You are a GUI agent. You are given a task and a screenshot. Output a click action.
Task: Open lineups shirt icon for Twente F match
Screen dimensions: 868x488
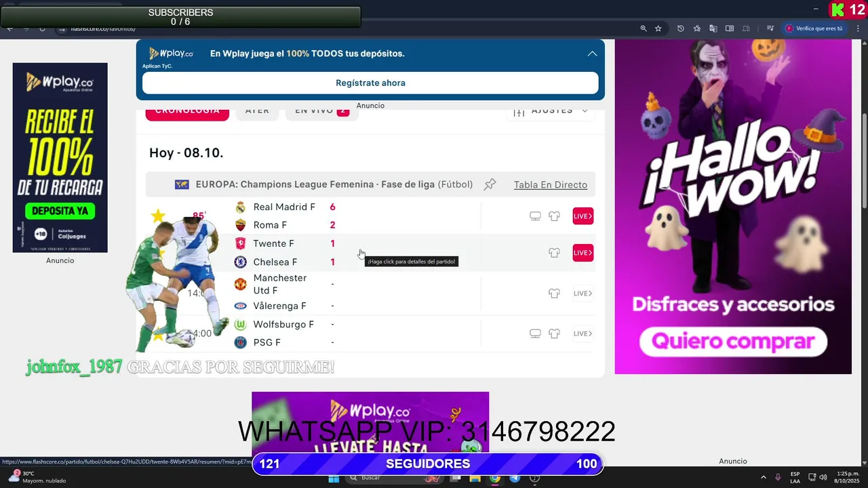pyautogui.click(x=554, y=253)
